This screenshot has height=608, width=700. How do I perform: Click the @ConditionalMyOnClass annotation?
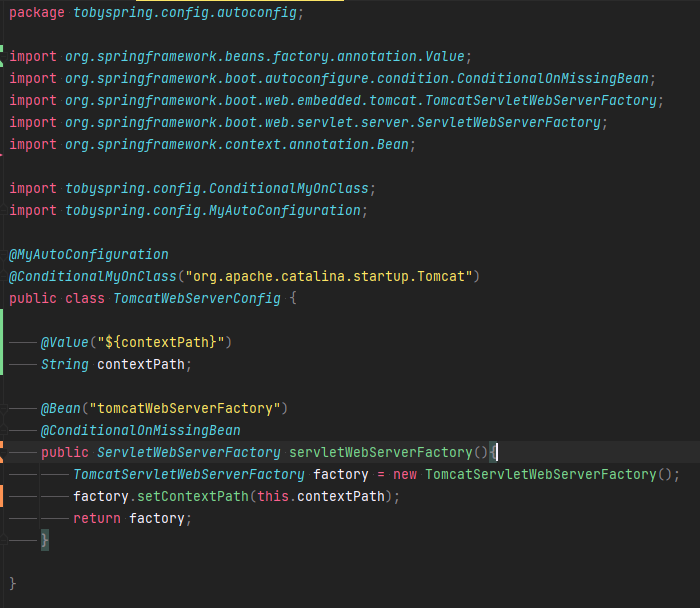(x=93, y=276)
